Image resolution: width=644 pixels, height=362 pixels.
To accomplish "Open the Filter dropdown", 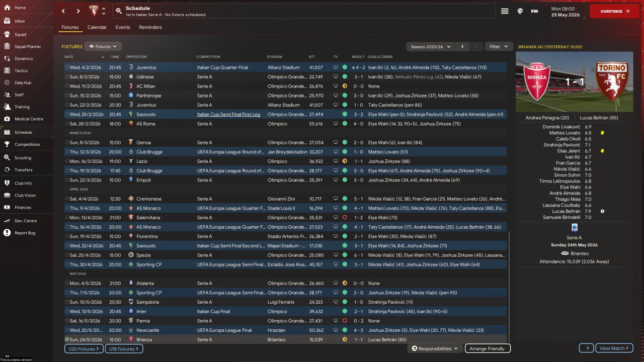I will click(499, 46).
